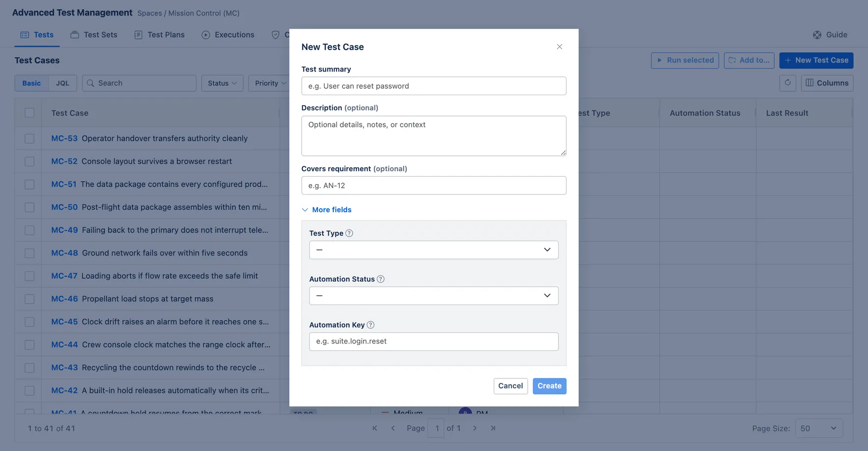The image size is (868, 451).
Task: Click the Automation Key input field
Action: [x=434, y=341]
